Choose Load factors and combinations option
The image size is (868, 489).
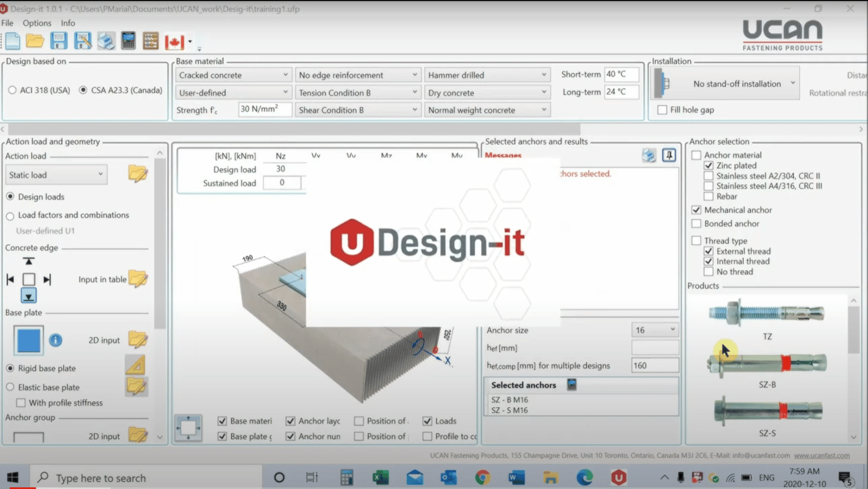pyautogui.click(x=10, y=215)
